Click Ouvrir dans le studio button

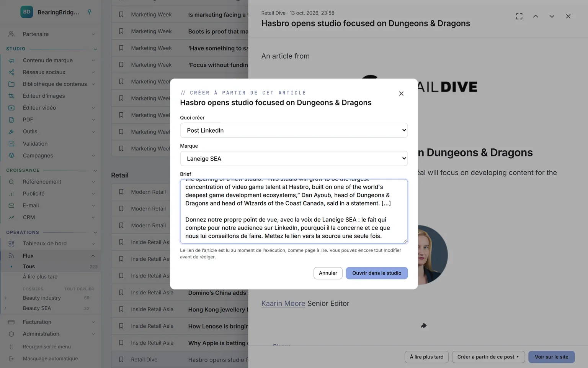377,273
